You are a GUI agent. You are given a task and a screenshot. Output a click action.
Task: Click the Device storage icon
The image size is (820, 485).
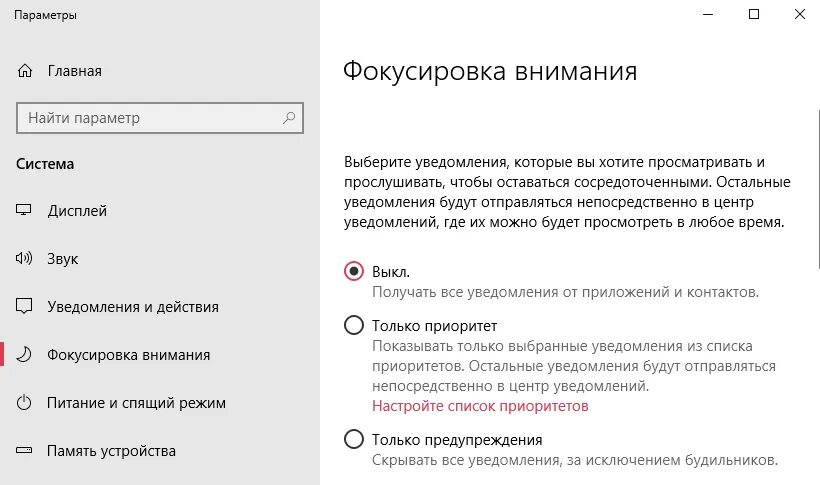point(25,451)
